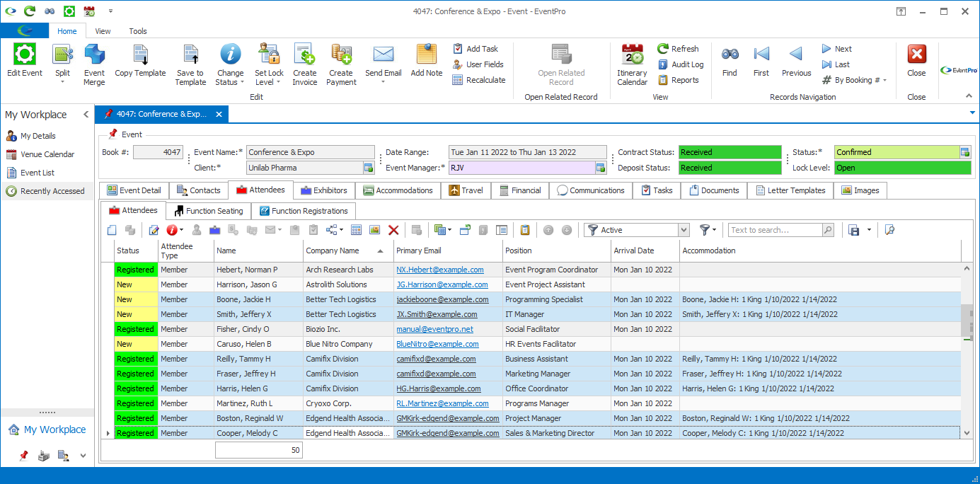Click Add Task in the ribbon
The width and height of the screenshot is (980, 484).
(475, 49)
